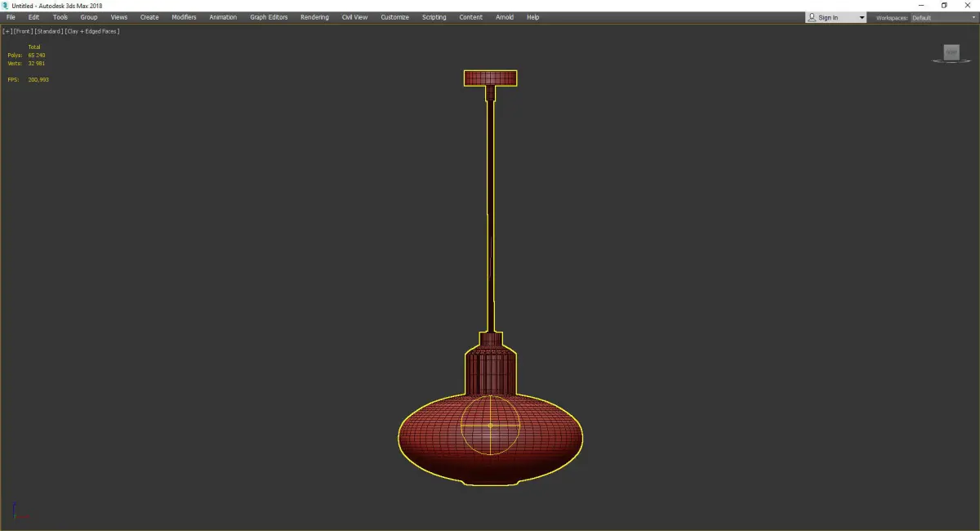Image resolution: width=980 pixels, height=531 pixels.
Task: Open the Views menu
Action: click(119, 17)
